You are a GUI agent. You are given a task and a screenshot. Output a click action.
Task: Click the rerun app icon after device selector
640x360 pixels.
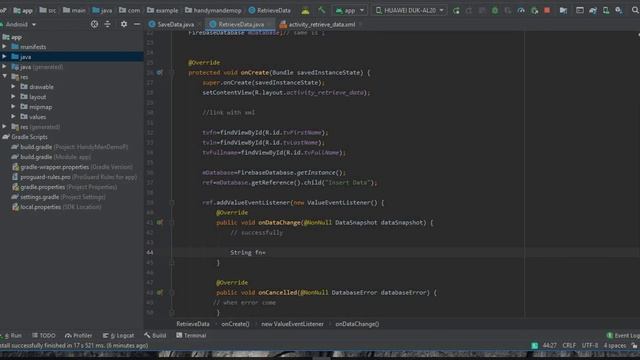456,10
